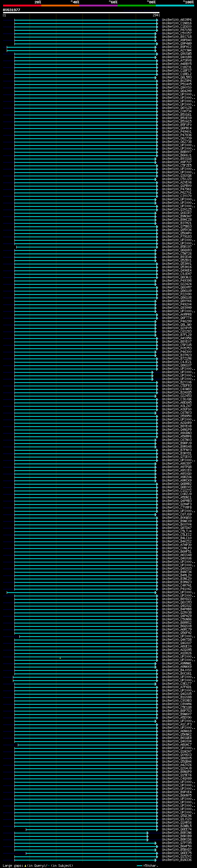Select hit label UniRef100_B9RG48
This screenshot has height=868, width=197.
[x=176, y=446]
